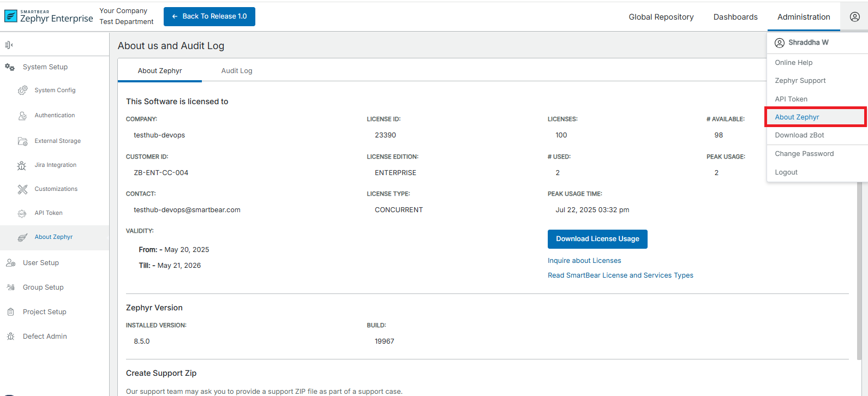The height and width of the screenshot is (396, 868).
Task: Expand Group Setup in sidebar
Action: click(x=43, y=287)
